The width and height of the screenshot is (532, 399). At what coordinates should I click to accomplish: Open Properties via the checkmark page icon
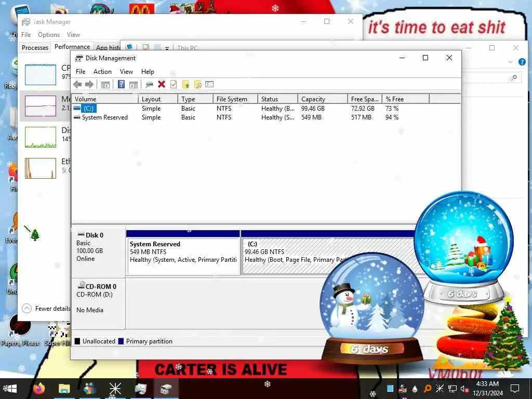(x=174, y=84)
